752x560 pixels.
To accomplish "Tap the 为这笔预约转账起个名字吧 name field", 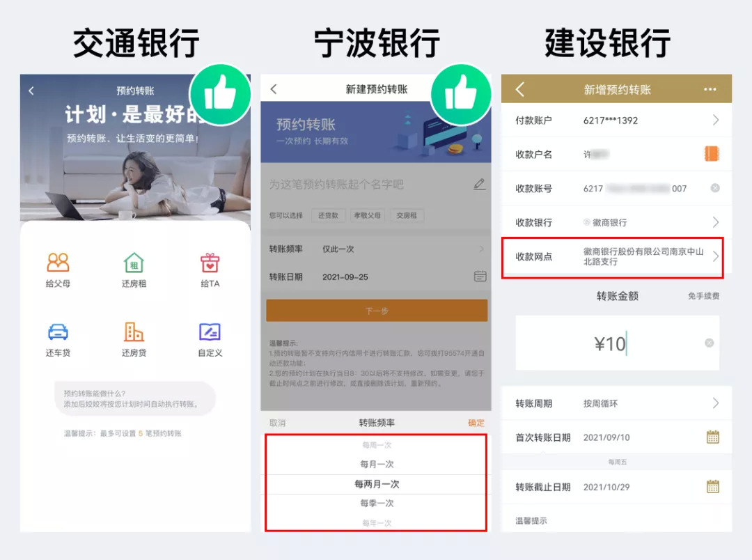I will coord(336,185).
